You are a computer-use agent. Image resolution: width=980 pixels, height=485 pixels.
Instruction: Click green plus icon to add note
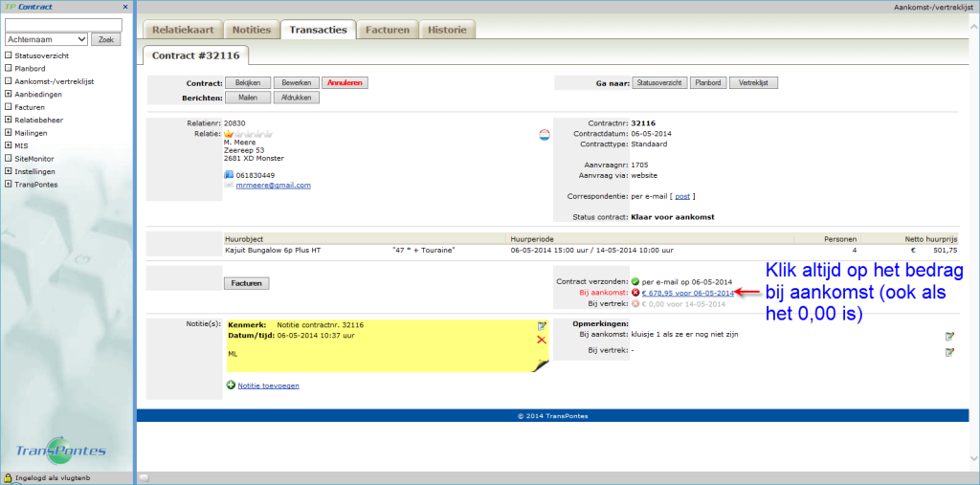click(x=231, y=385)
